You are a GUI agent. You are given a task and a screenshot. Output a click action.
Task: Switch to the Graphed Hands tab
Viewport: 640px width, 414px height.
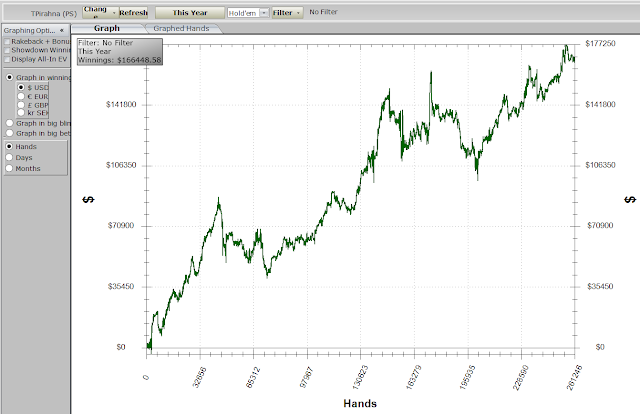coord(181,29)
